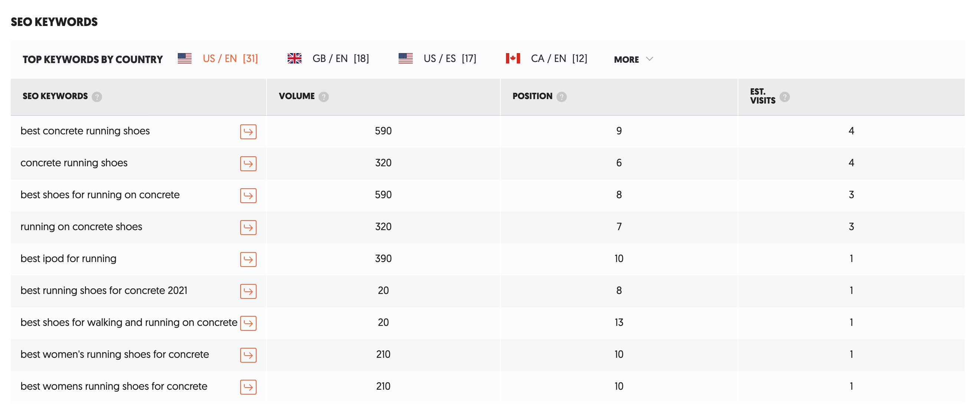Screen dimensions: 980x412
Task: Click keyword 'best womens running shoes for concrete'
Action: tap(114, 386)
